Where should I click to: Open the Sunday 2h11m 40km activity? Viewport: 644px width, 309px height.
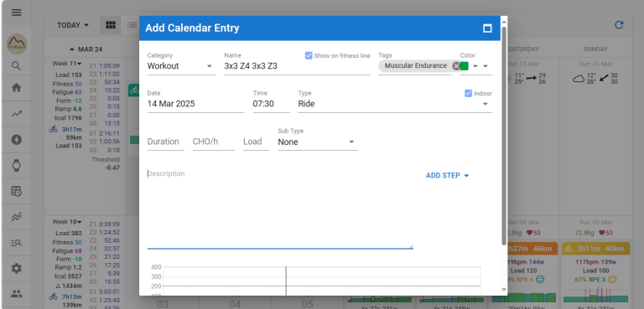(595, 249)
